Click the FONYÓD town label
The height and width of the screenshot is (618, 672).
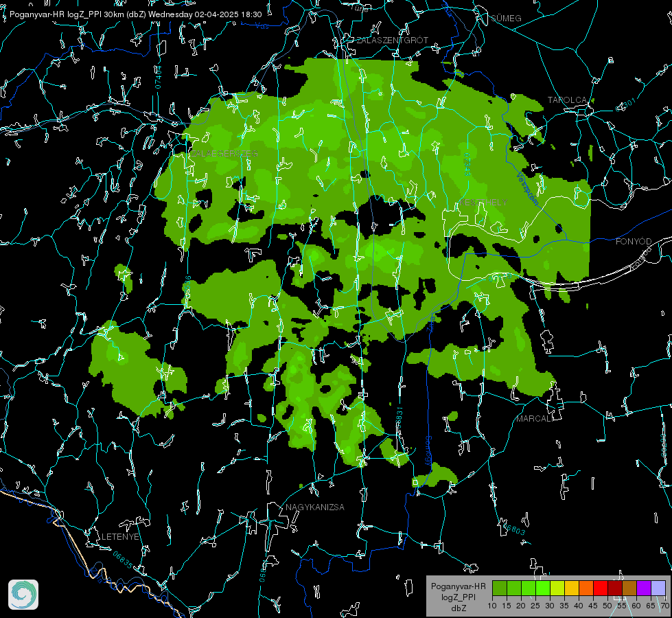coord(634,242)
